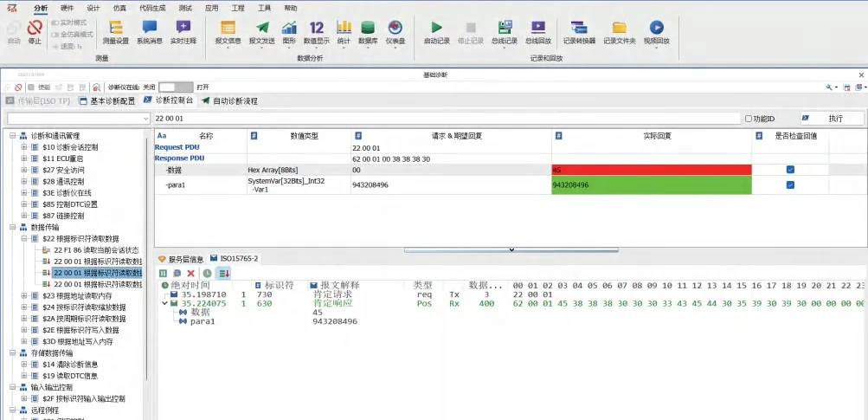Open 视频回放 video replay tool
The width and height of the screenshot is (868, 420).
[657, 32]
